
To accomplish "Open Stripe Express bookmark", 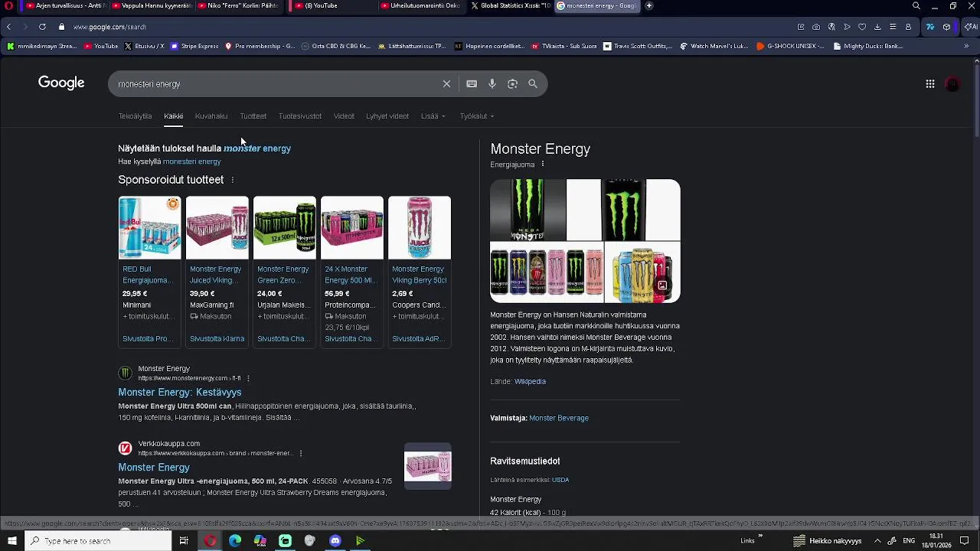I will pos(194,46).
